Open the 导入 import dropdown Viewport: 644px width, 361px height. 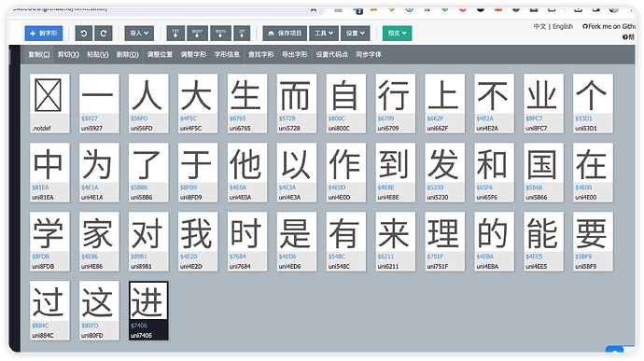pos(139,34)
